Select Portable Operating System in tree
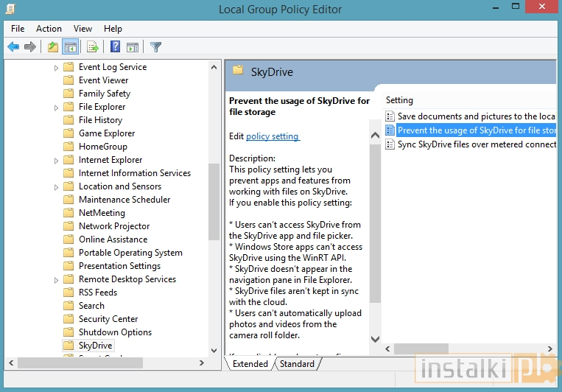Image resolution: width=562 pixels, height=392 pixels. click(130, 253)
